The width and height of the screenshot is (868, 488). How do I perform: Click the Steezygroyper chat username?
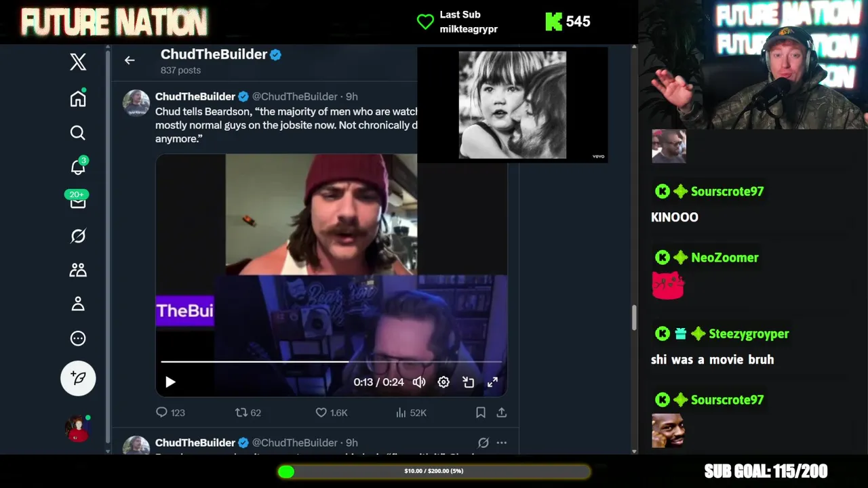(749, 333)
